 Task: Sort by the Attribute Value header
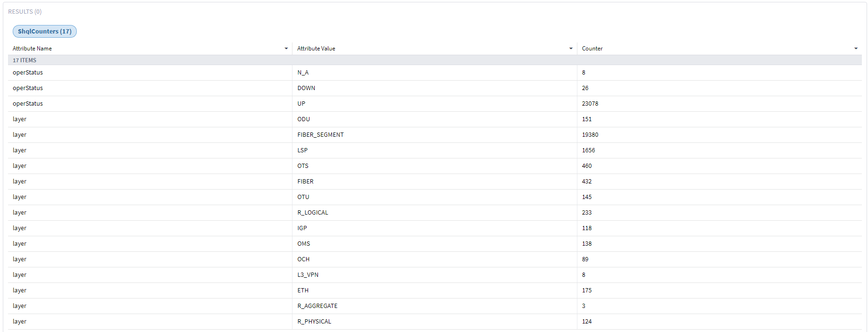(316, 49)
